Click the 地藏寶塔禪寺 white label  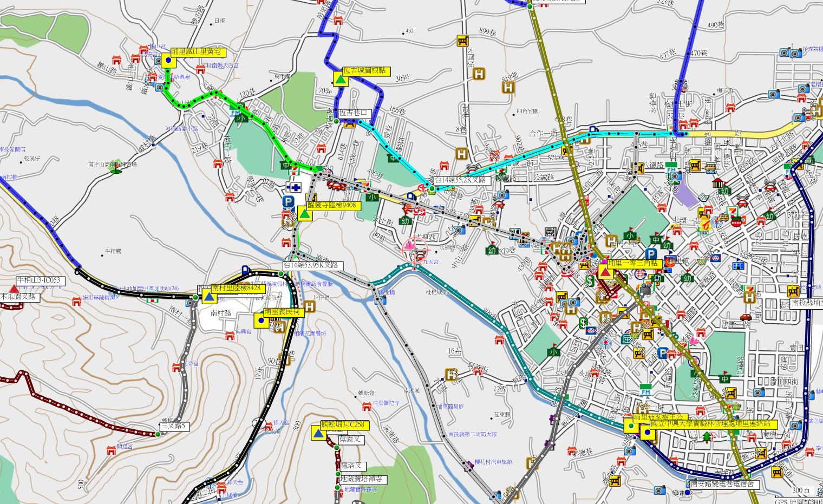(x=363, y=479)
